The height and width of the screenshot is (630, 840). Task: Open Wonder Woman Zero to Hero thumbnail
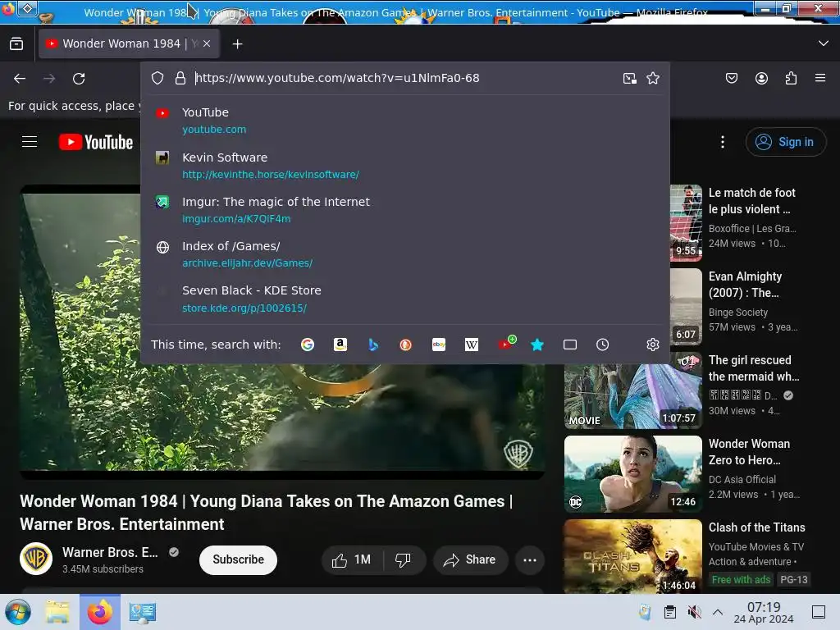coord(632,474)
